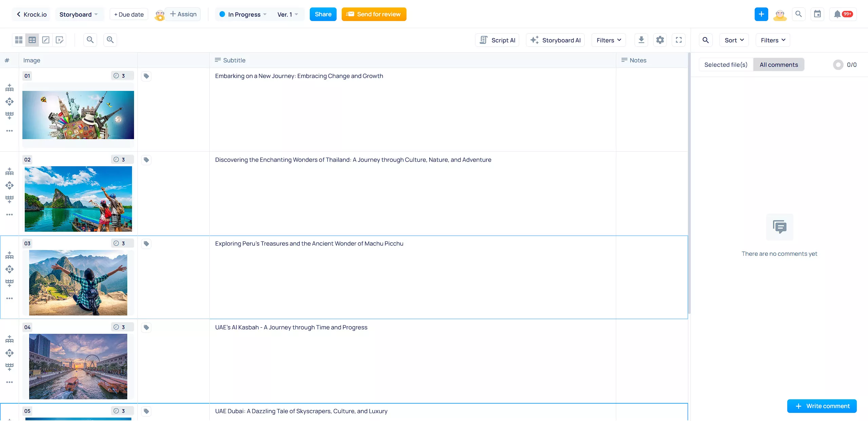
Task: Click Write comment button
Action: coord(822,406)
